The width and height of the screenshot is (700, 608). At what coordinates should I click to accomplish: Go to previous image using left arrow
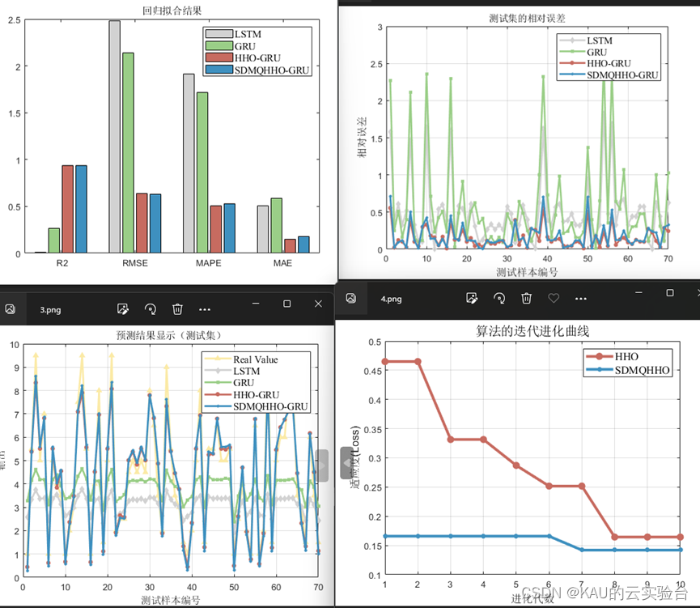coord(346,463)
